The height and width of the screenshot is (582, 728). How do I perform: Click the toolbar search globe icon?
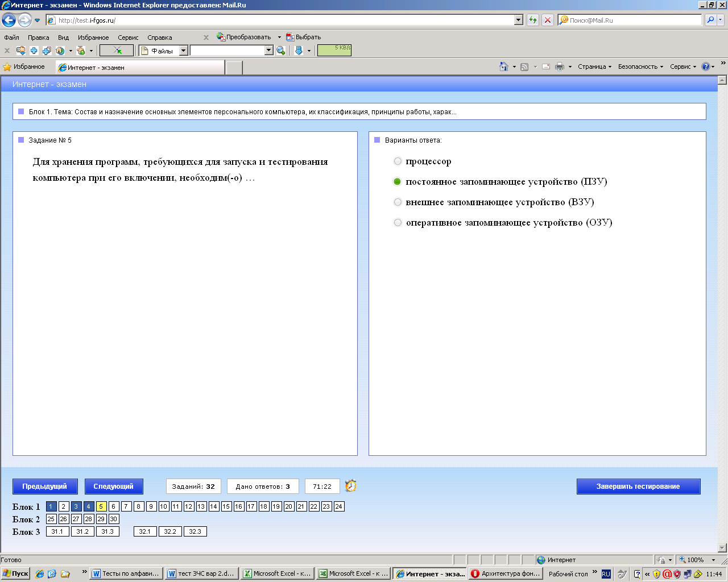tap(280, 51)
